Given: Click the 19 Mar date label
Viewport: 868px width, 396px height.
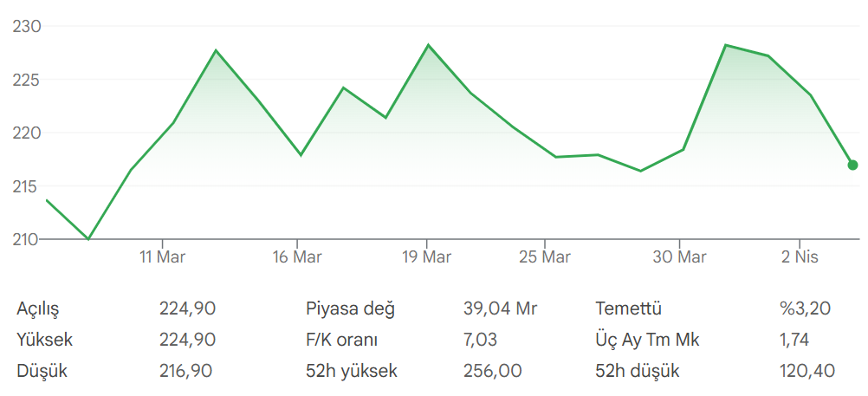Looking at the screenshot, I should coord(427,256).
